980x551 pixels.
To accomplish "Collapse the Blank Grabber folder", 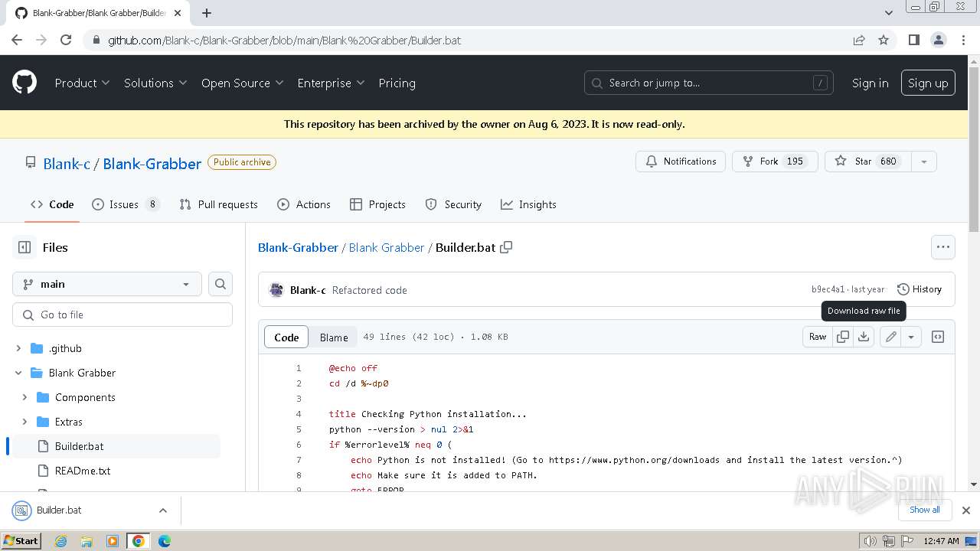I will [18, 373].
